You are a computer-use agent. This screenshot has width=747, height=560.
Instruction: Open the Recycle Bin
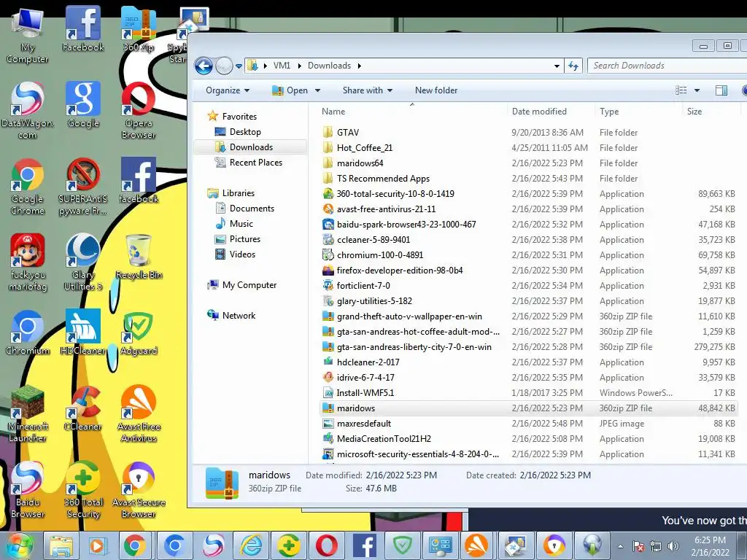[x=138, y=257]
